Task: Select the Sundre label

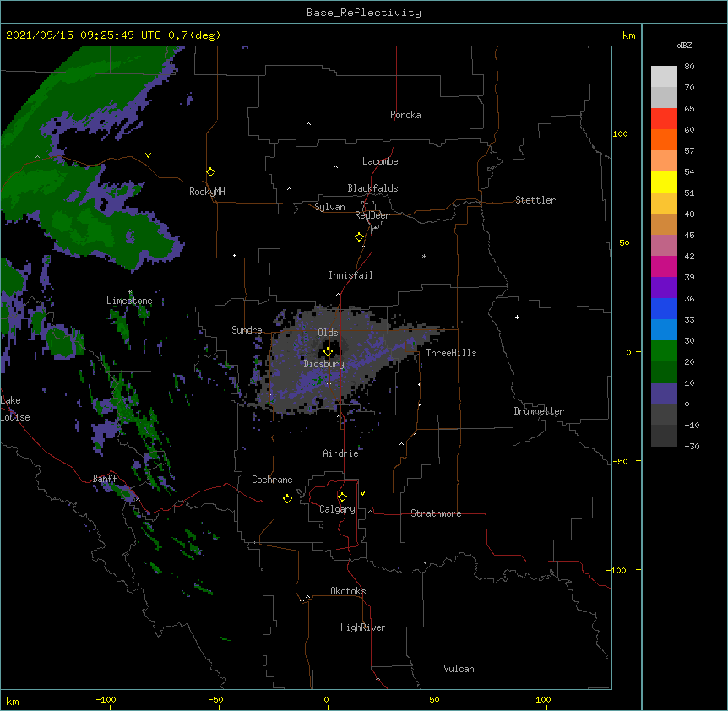Action: [x=247, y=330]
